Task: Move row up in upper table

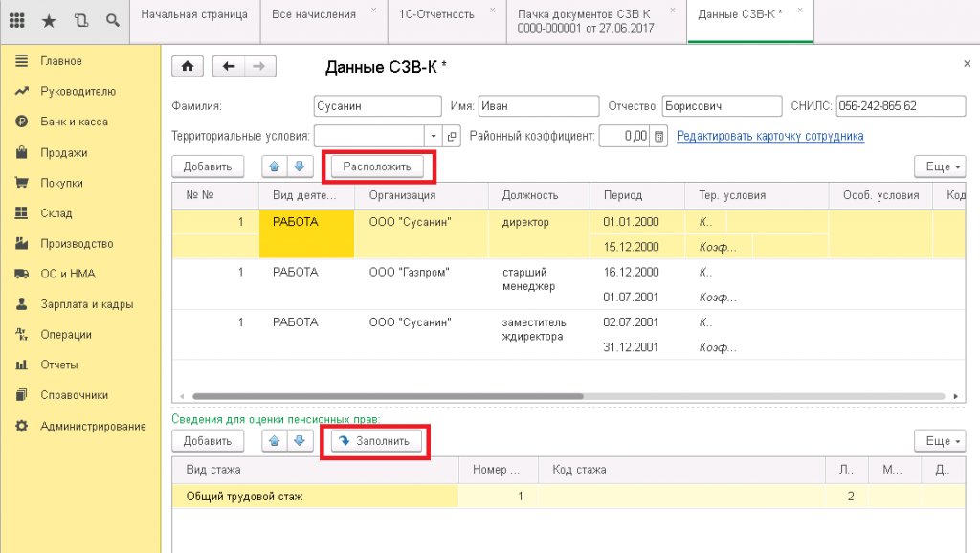Action: coord(276,166)
